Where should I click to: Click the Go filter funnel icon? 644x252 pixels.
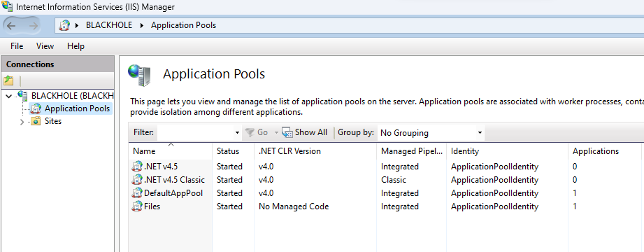coord(250,132)
